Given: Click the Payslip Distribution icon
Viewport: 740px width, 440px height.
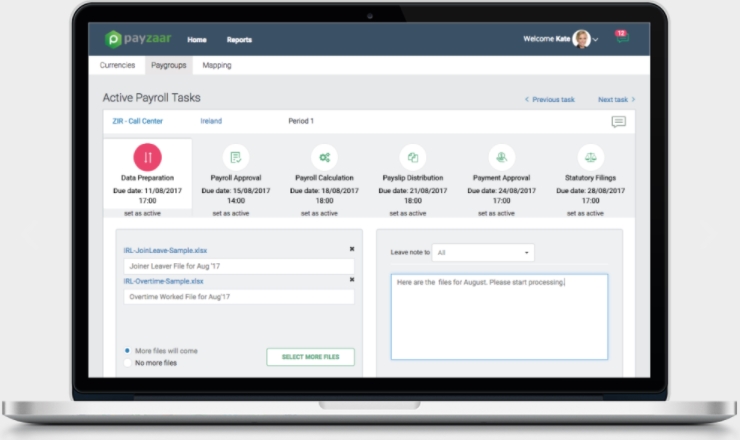Looking at the screenshot, I should coord(412,157).
